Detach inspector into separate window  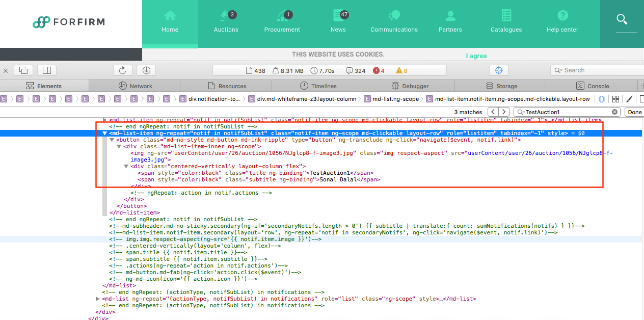[23, 70]
